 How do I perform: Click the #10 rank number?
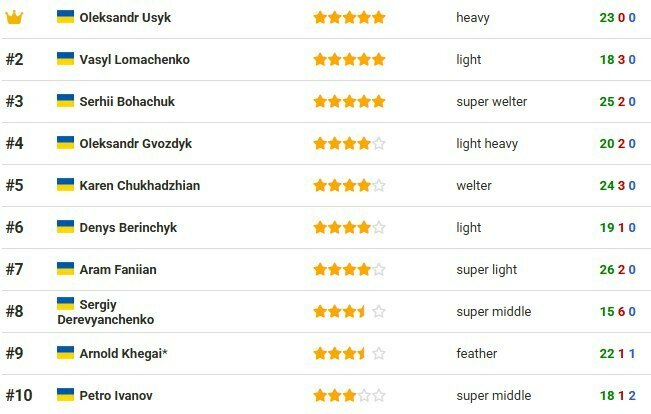point(19,395)
